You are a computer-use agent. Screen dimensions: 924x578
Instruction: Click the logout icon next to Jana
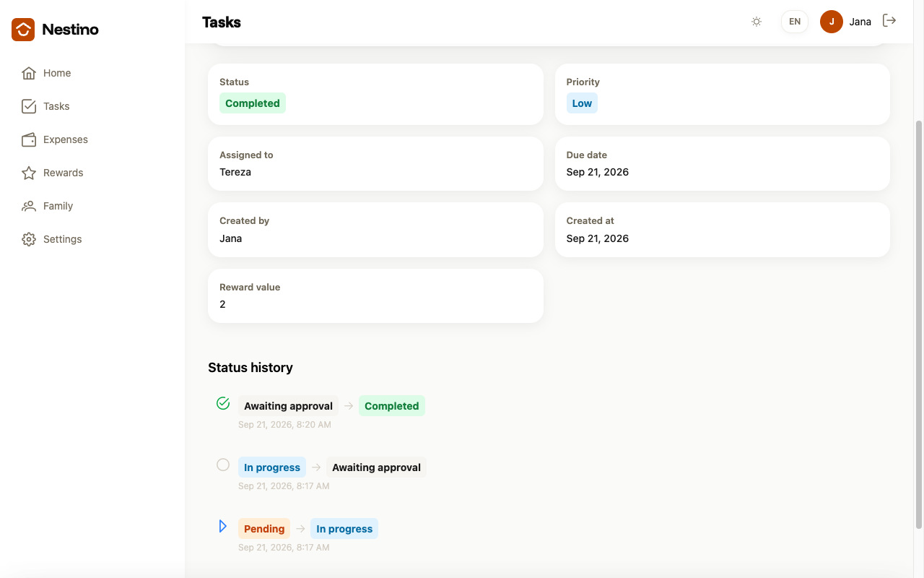(889, 21)
